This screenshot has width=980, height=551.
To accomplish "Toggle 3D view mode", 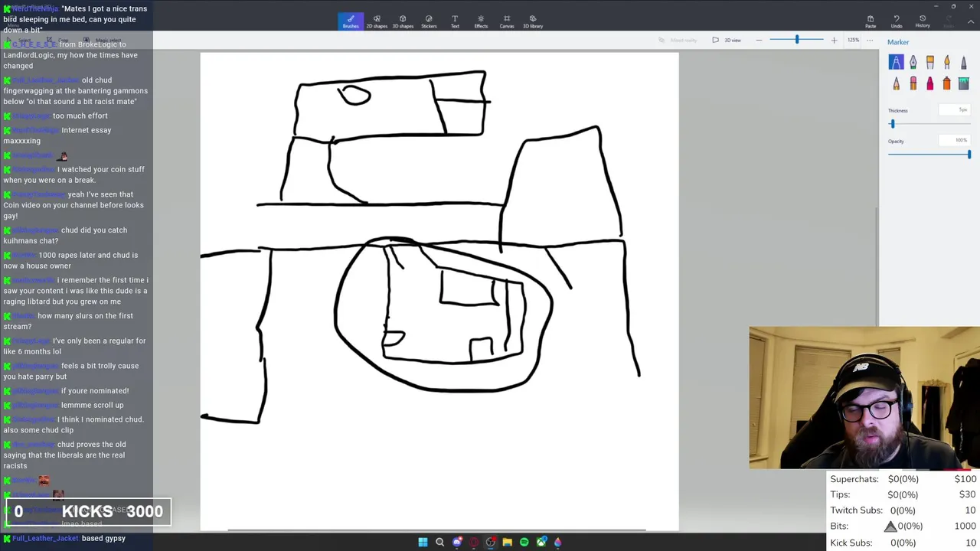I will pos(727,40).
